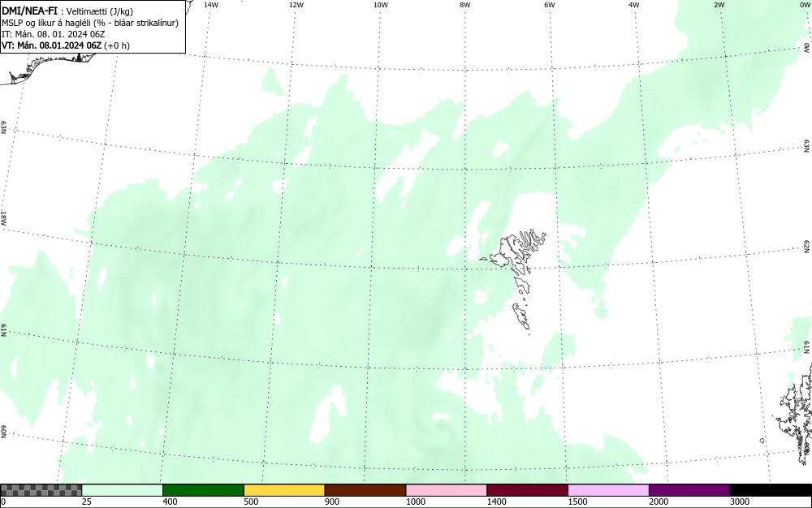Click the "2W" longitude label

pos(719,5)
